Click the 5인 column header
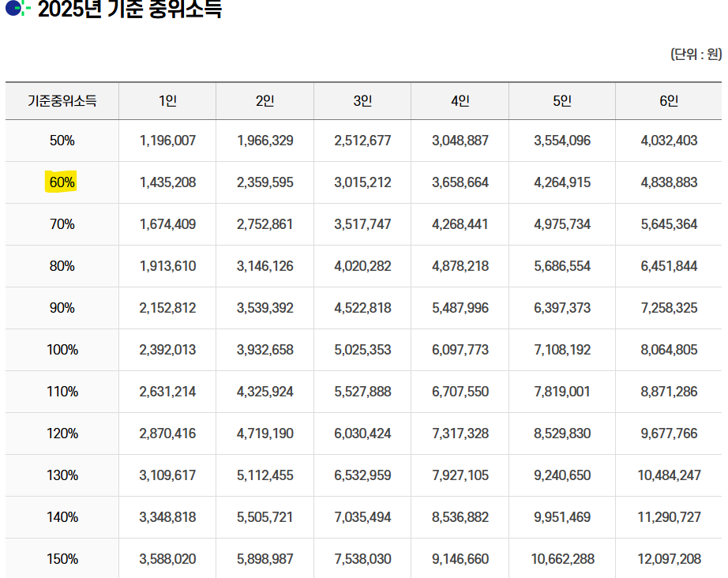 point(562,101)
